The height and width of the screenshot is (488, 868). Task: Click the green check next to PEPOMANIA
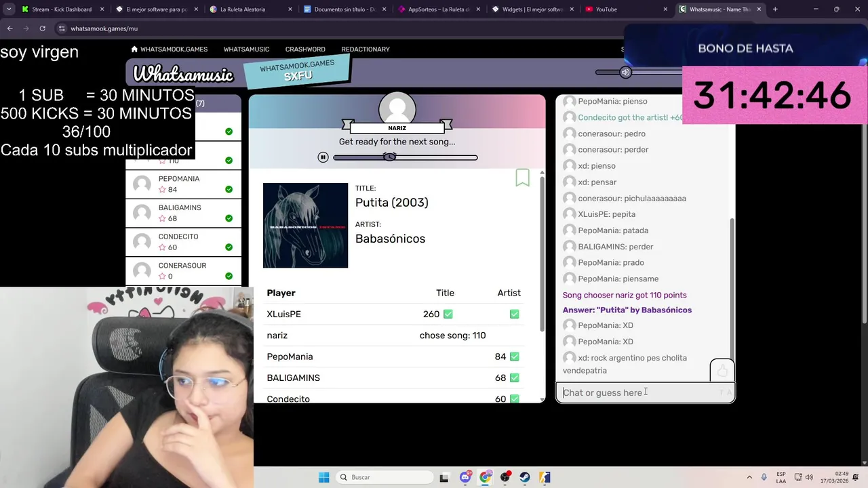coord(229,190)
